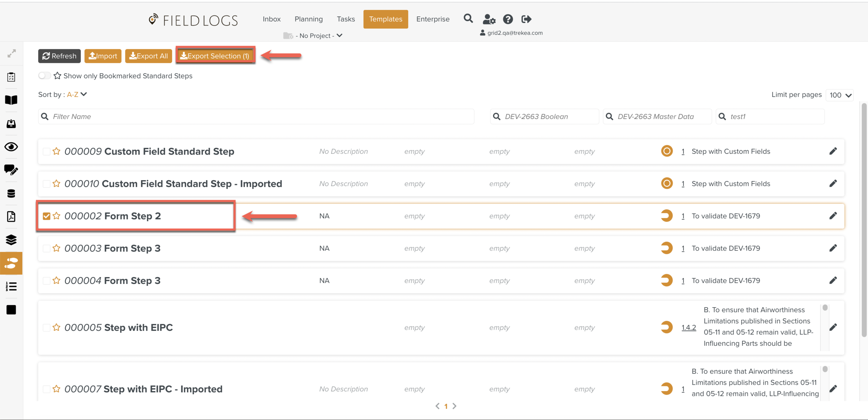Open the Tasks menu
The image size is (868, 420).
click(346, 19)
